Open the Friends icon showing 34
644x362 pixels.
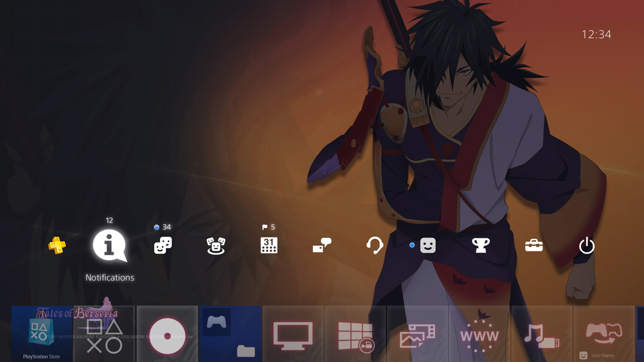(x=163, y=245)
